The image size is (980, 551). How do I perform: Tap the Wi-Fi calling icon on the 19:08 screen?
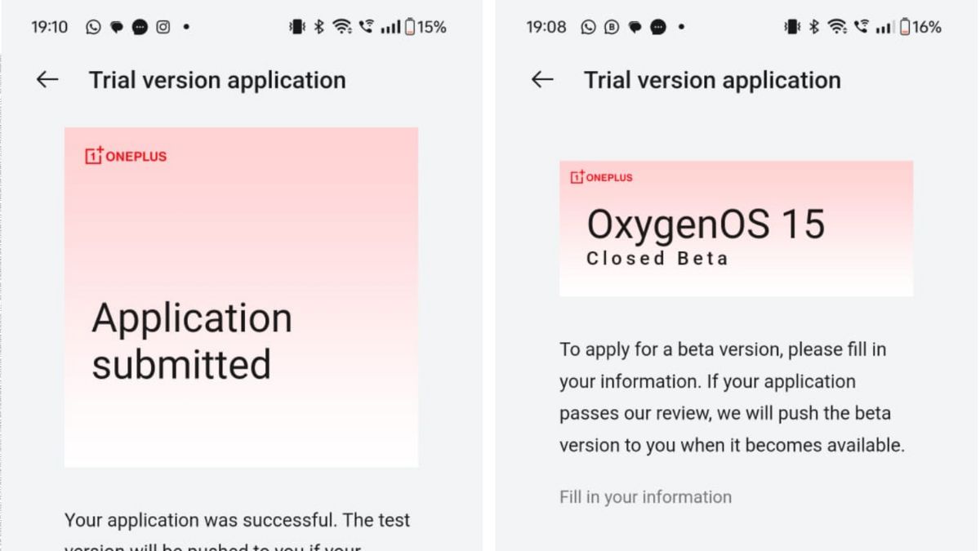[860, 27]
